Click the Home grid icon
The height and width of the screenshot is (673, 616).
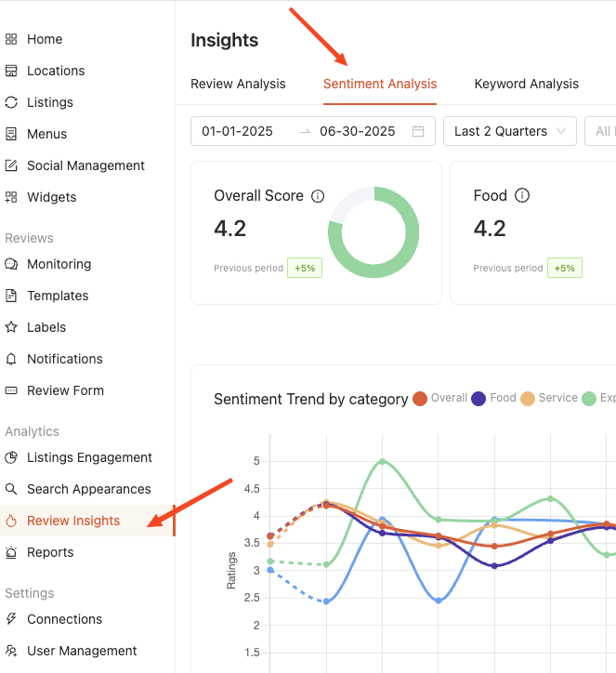coord(11,39)
